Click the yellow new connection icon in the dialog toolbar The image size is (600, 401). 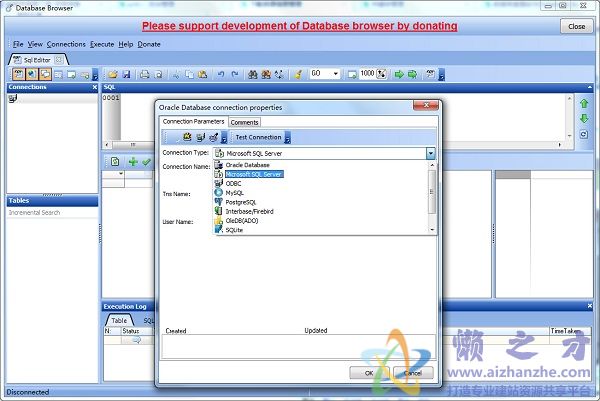tap(187, 137)
